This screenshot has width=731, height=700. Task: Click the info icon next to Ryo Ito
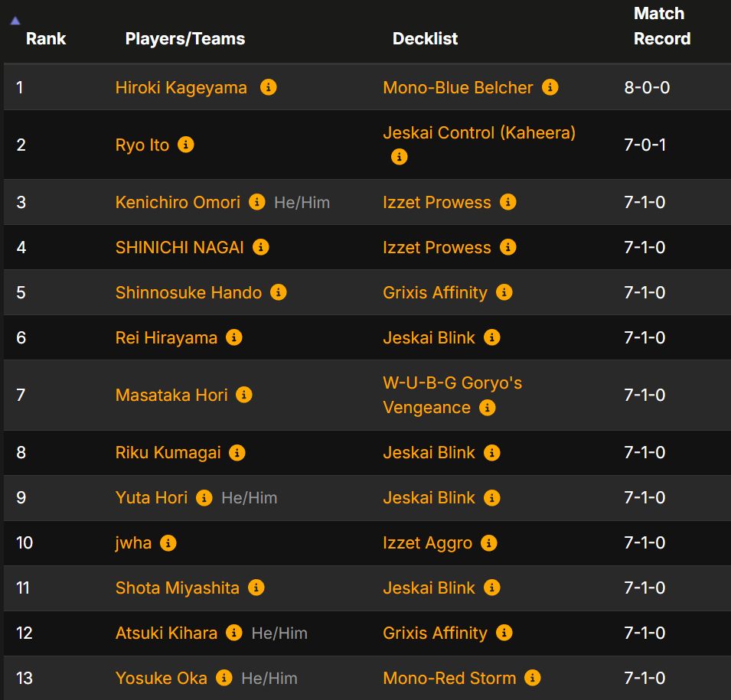pyautogui.click(x=185, y=145)
